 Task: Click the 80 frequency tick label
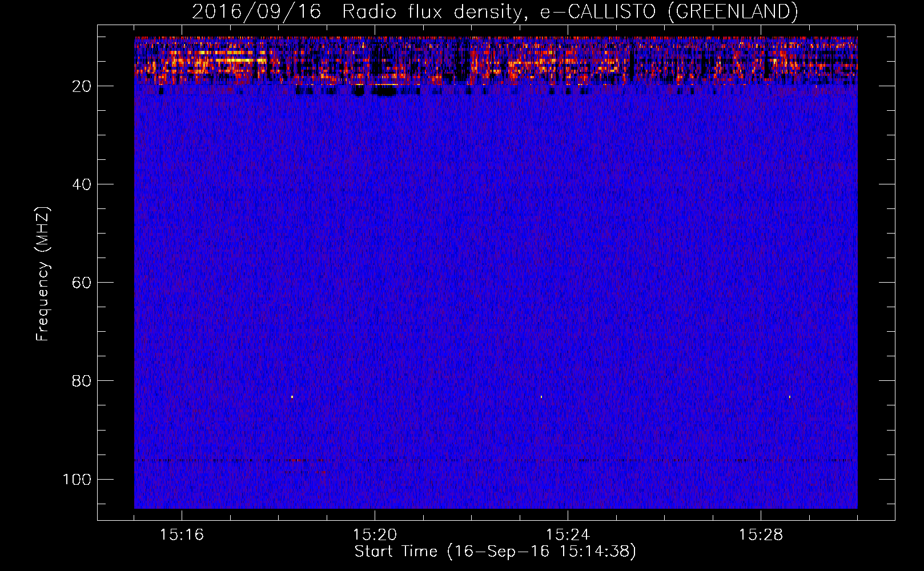tap(82, 381)
